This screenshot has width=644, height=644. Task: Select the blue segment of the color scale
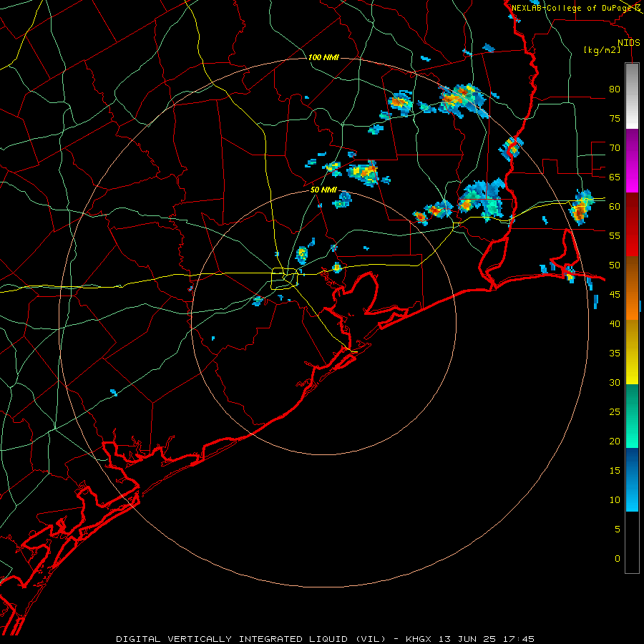[632, 479]
